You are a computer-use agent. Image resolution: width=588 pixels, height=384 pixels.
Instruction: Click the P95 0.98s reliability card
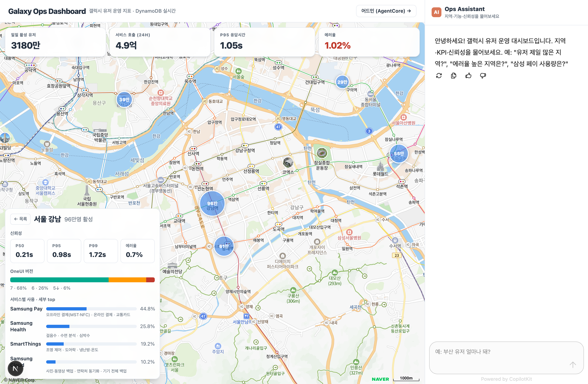click(64, 251)
